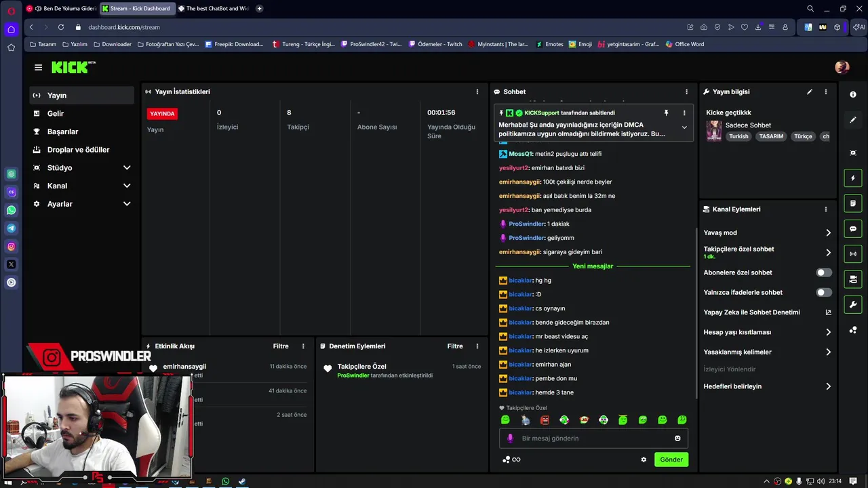Switch to 'Ben De Yoluma Gider' tab
The image size is (868, 488).
click(62, 8)
